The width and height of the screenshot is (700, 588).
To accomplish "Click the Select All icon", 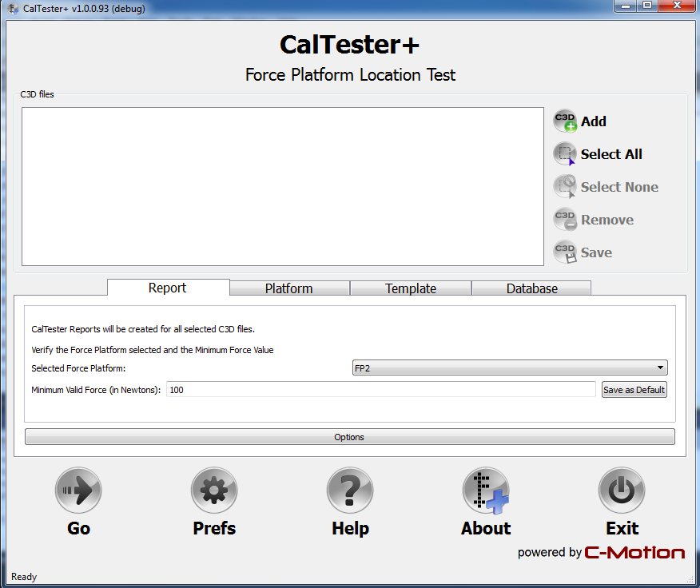I will point(565,154).
